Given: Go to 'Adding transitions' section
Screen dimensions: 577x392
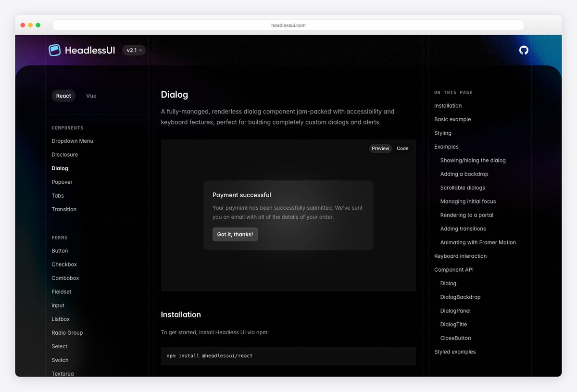Looking at the screenshot, I should click(463, 229).
